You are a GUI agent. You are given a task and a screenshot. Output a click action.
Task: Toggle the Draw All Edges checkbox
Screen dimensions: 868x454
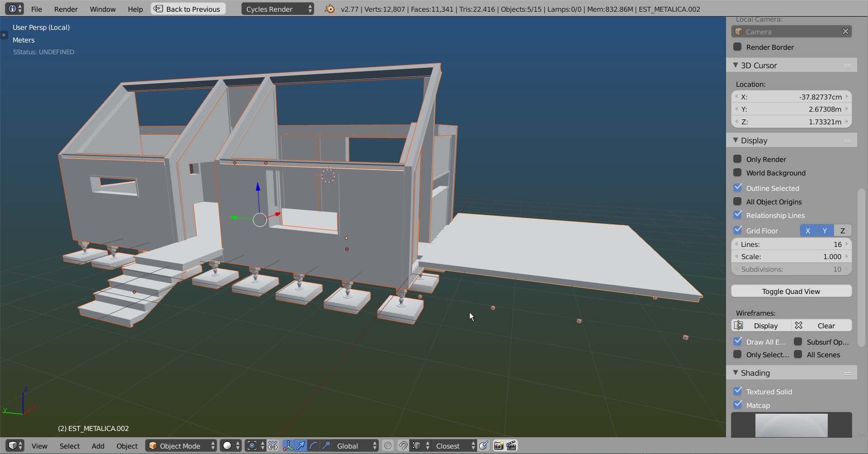(x=737, y=341)
